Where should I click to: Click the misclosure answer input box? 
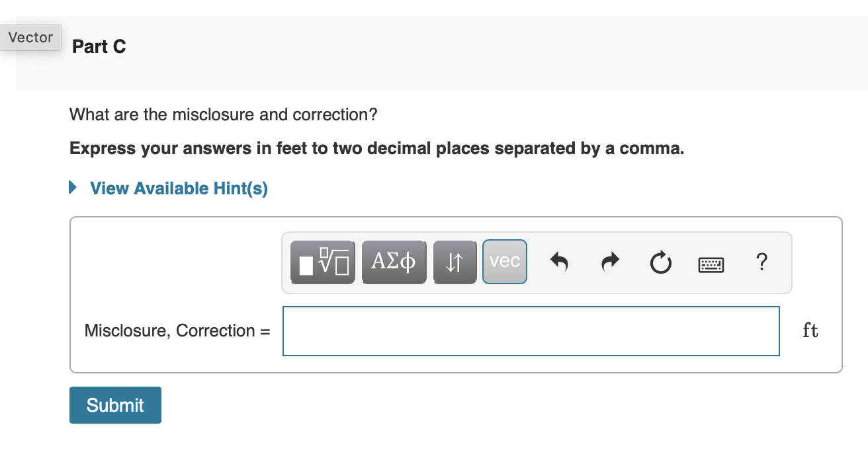pos(531,330)
